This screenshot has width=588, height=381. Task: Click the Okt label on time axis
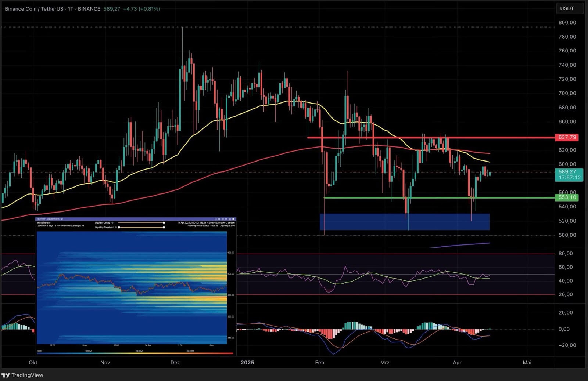tap(33, 362)
